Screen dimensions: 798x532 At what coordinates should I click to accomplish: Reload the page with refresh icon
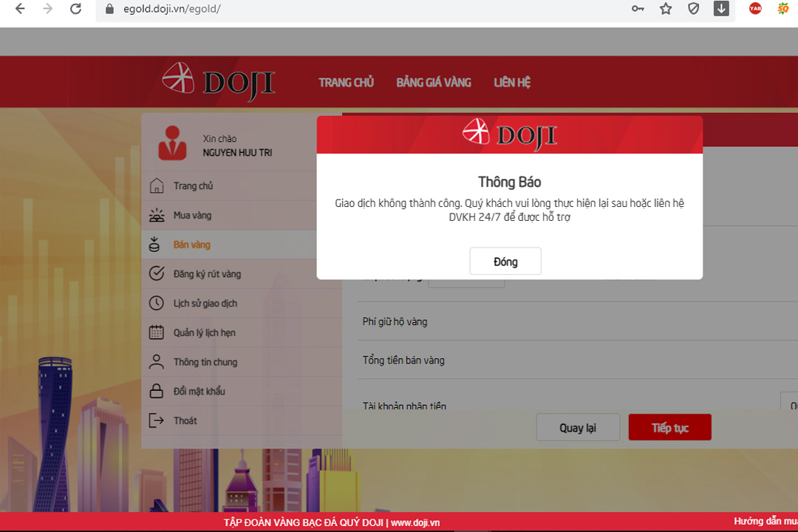click(x=76, y=9)
